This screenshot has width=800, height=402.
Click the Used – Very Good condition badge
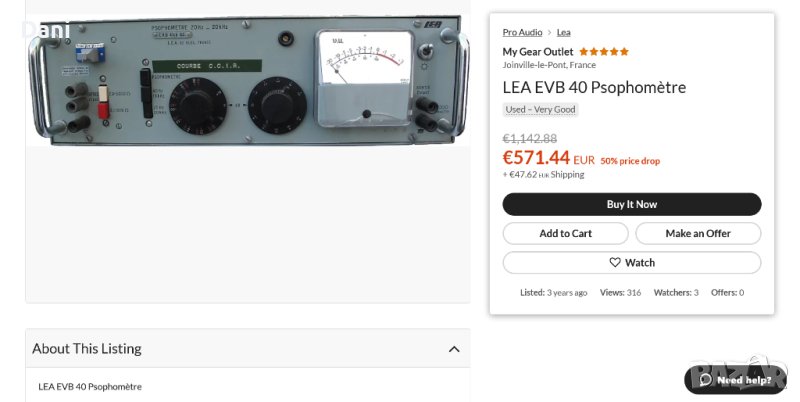(x=540, y=110)
